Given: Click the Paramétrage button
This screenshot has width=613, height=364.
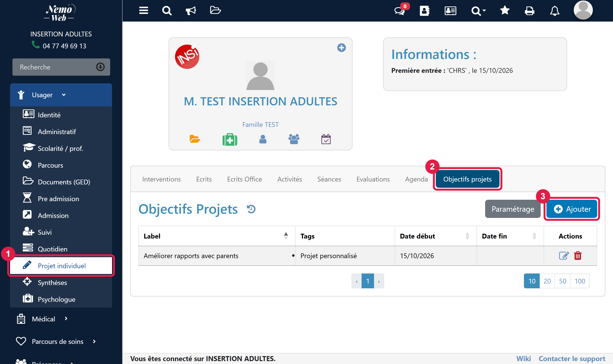Looking at the screenshot, I should [x=513, y=209].
